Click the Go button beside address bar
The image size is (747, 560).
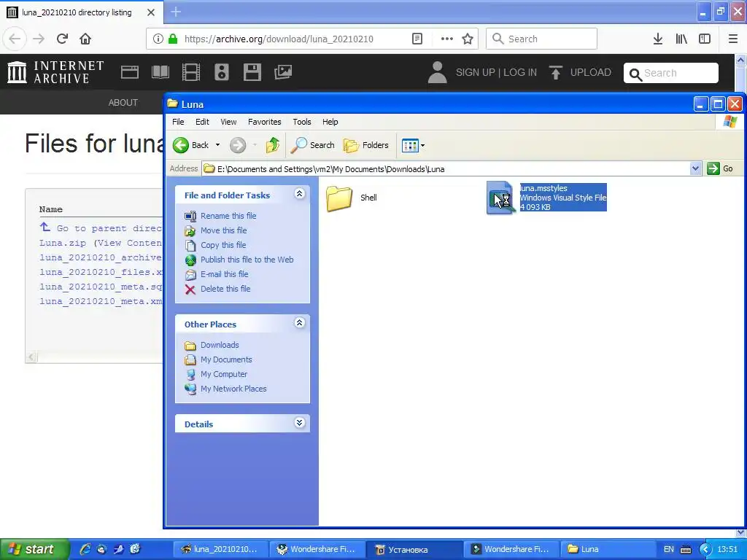720,168
